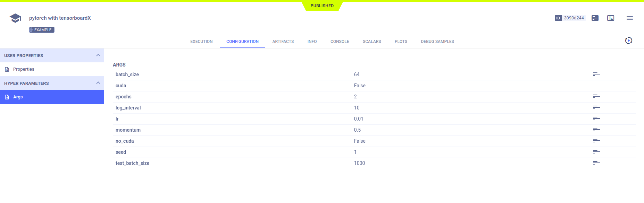The image size is (644, 203).
Task: Open the experiment description icon
Action: 595,18
